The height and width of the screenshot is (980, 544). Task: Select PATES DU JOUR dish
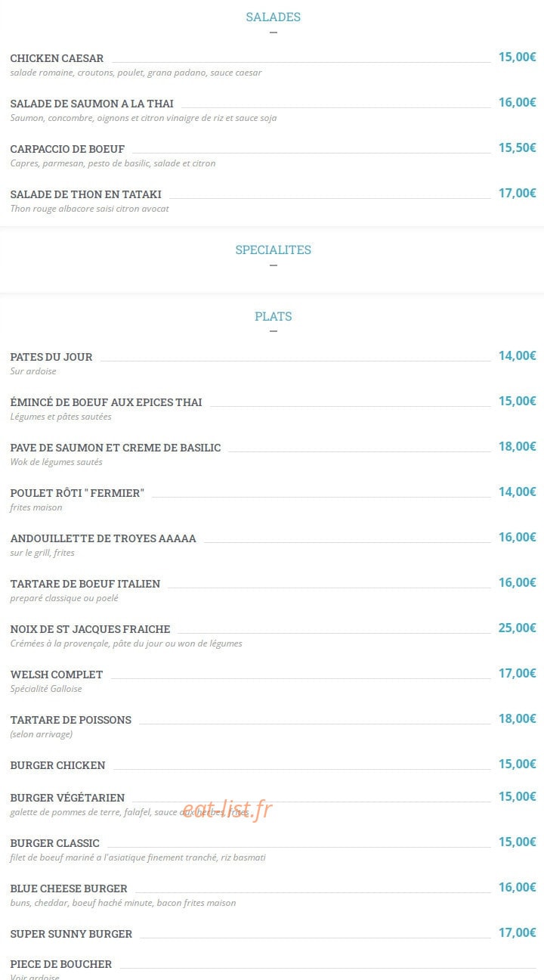tap(51, 357)
